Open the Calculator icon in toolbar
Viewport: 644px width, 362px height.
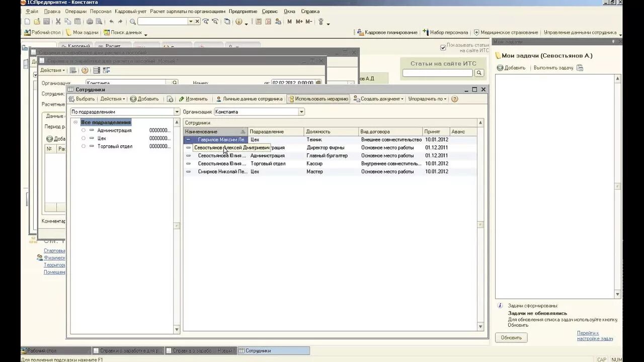(x=259, y=22)
